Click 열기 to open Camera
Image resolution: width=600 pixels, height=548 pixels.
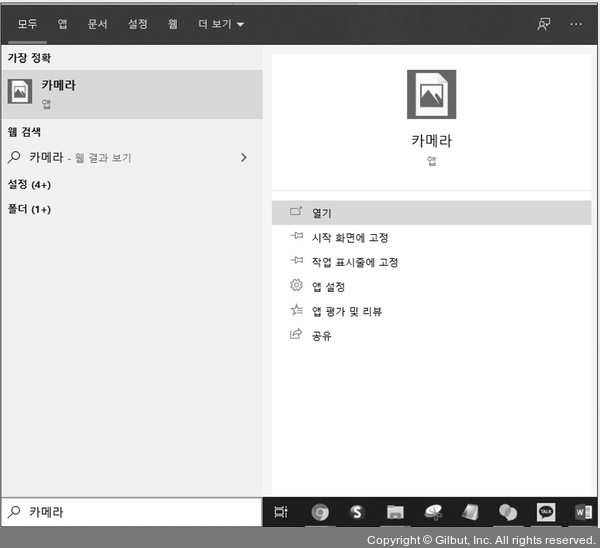(x=321, y=213)
